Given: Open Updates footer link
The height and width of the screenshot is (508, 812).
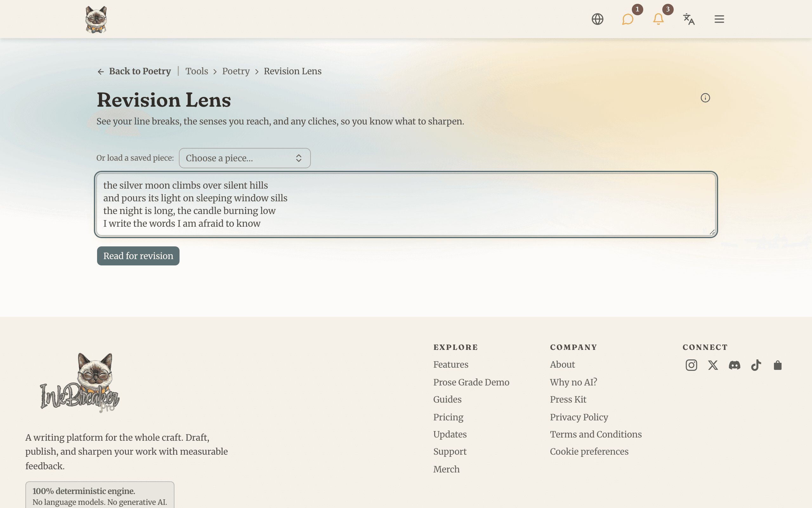Looking at the screenshot, I should [450, 434].
